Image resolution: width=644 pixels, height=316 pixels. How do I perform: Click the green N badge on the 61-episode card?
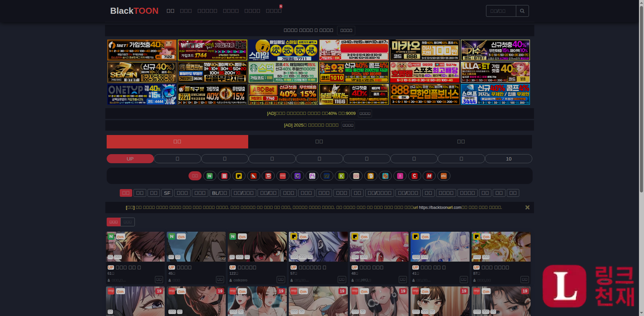point(111,236)
